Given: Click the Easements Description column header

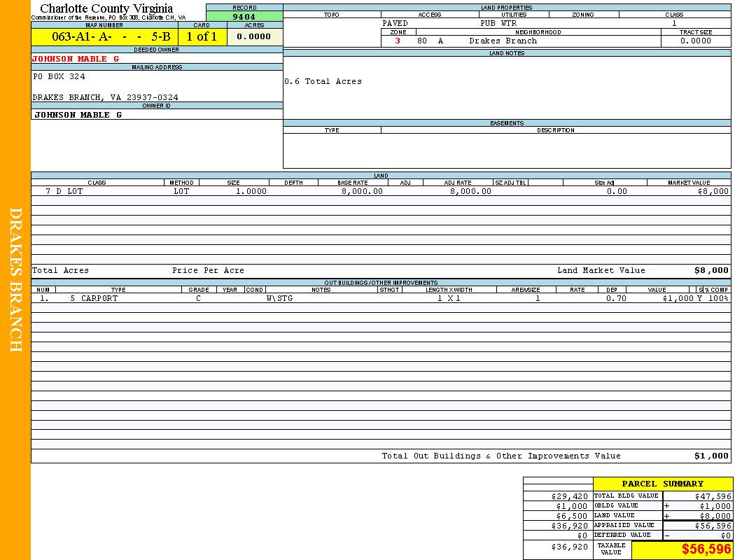Looking at the screenshot, I should point(555,130).
